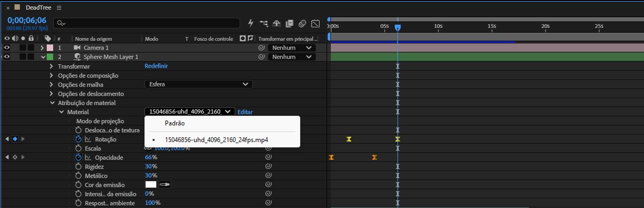Collapse the Material group
This screenshot has width=644, height=208.
pyautogui.click(x=61, y=112)
